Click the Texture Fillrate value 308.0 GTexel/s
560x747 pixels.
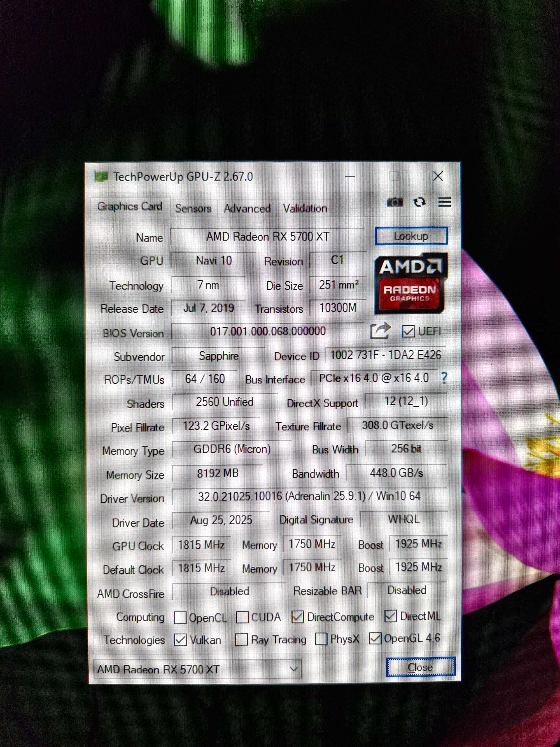(397, 425)
